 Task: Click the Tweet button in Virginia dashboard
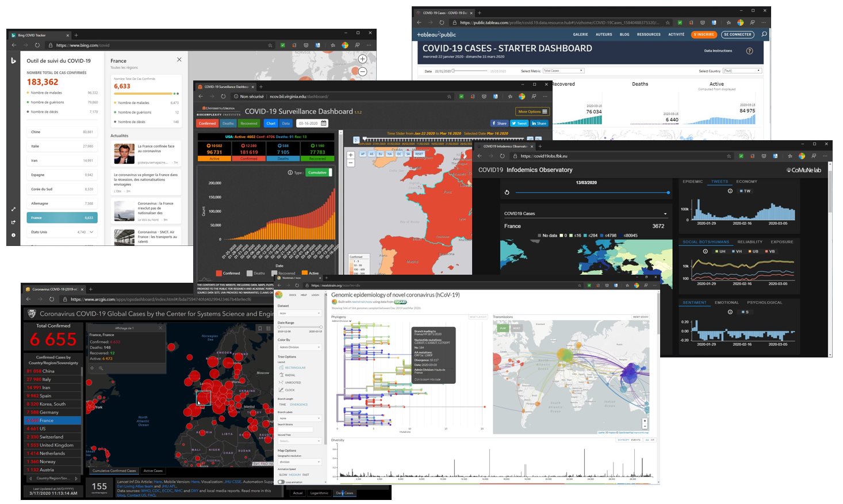(x=519, y=124)
